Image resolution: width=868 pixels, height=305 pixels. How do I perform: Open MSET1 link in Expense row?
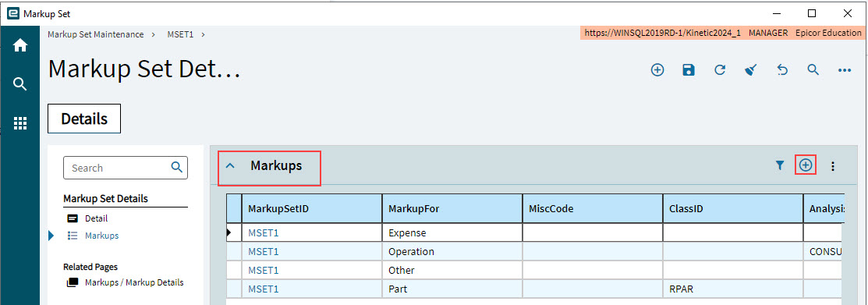pyautogui.click(x=264, y=233)
